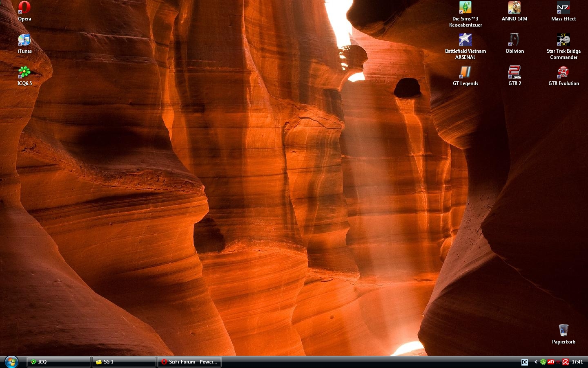
Task: Select Die Sims 3 Reiseabenteuer icon
Action: tap(465, 8)
